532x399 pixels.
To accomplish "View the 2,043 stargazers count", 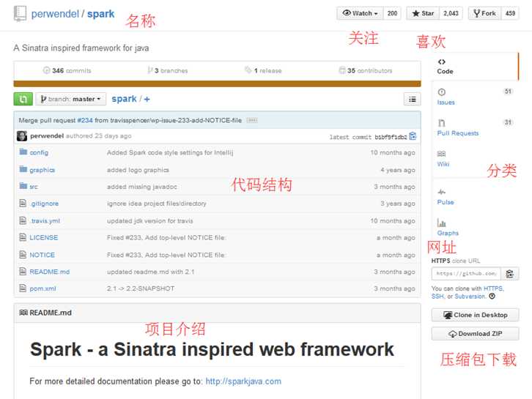I will click(x=451, y=13).
